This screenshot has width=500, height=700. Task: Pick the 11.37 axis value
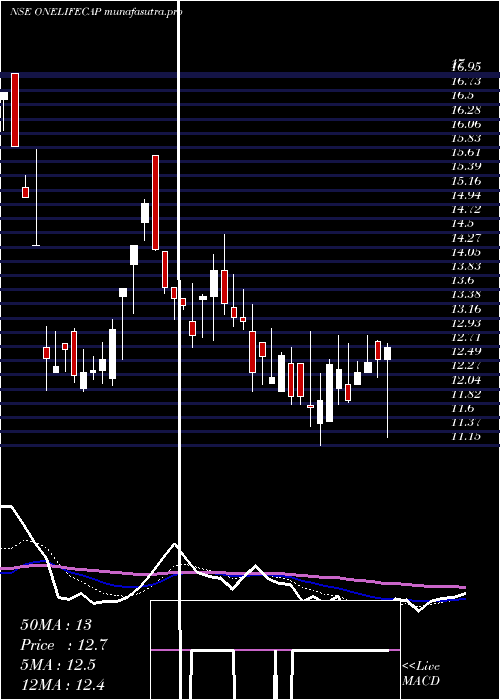[466, 422]
